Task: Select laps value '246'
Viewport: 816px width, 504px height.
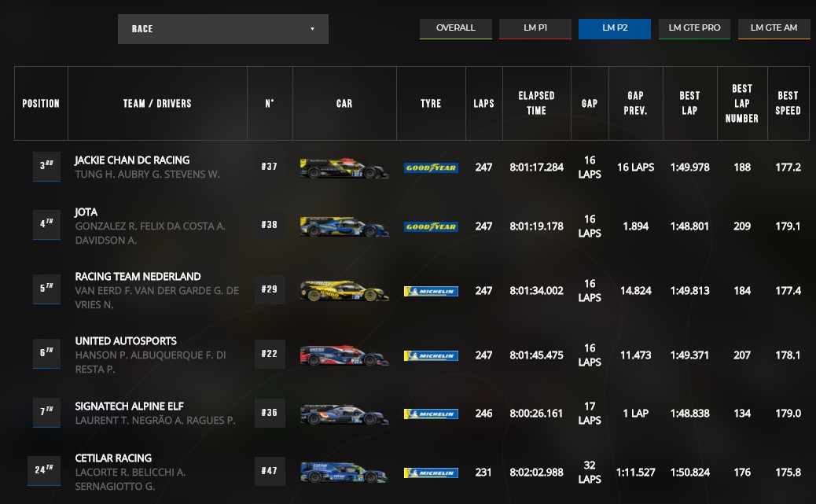Action: click(484, 414)
